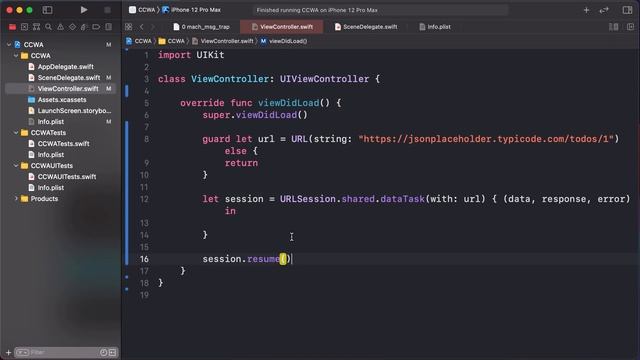
Task: Click CCWA folder in the jump bar
Action: (x=172, y=41)
